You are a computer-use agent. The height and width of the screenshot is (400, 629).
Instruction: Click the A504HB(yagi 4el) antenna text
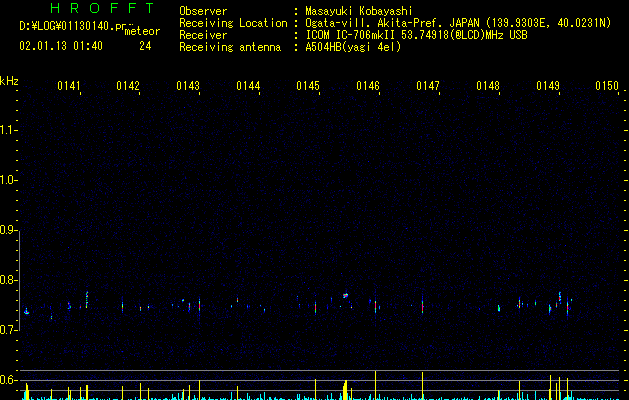coord(353,47)
